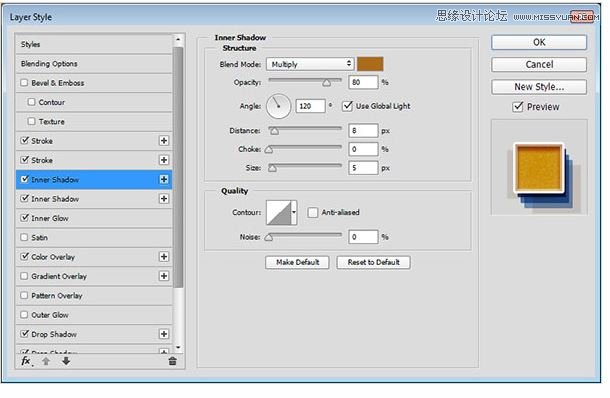Screen dimensions: 610x398
Task: Open the Styles section in the list
Action: [x=94, y=44]
